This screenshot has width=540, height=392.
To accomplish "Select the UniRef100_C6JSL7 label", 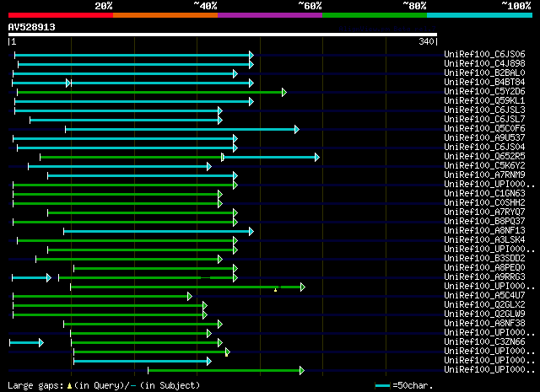I will [484, 120].
